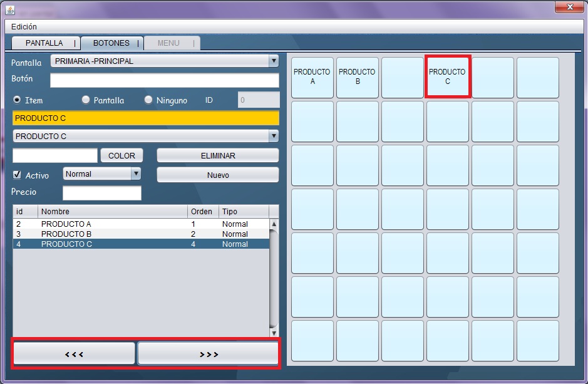Switch to the PANTALLA tab
This screenshot has height=384, width=588.
click(44, 43)
